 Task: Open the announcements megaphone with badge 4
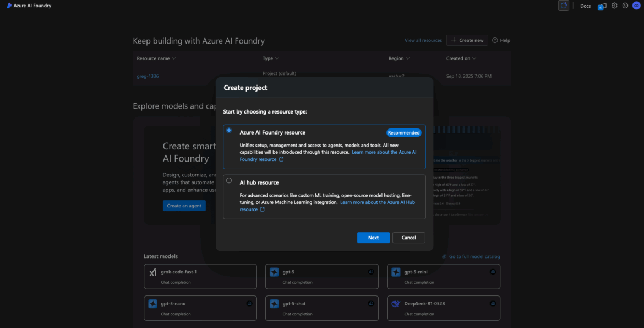(x=602, y=6)
